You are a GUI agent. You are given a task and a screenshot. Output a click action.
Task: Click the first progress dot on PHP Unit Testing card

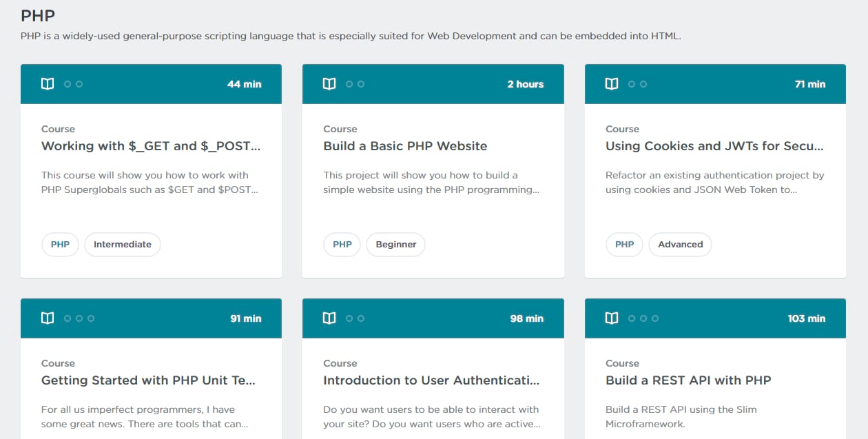tap(67, 318)
